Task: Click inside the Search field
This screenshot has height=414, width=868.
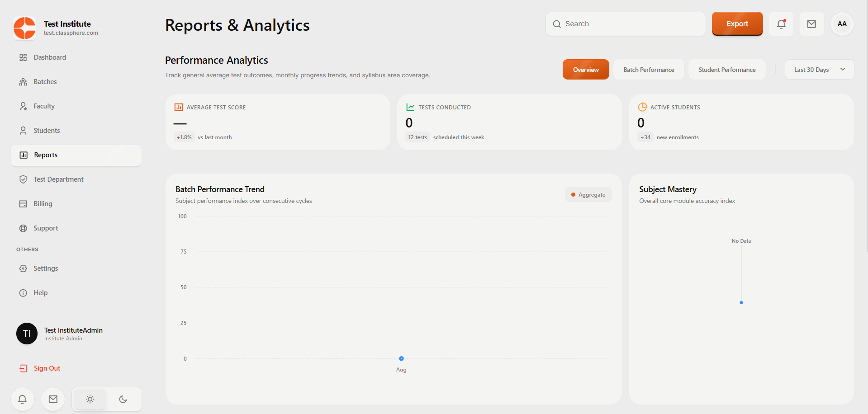Action: [626, 24]
